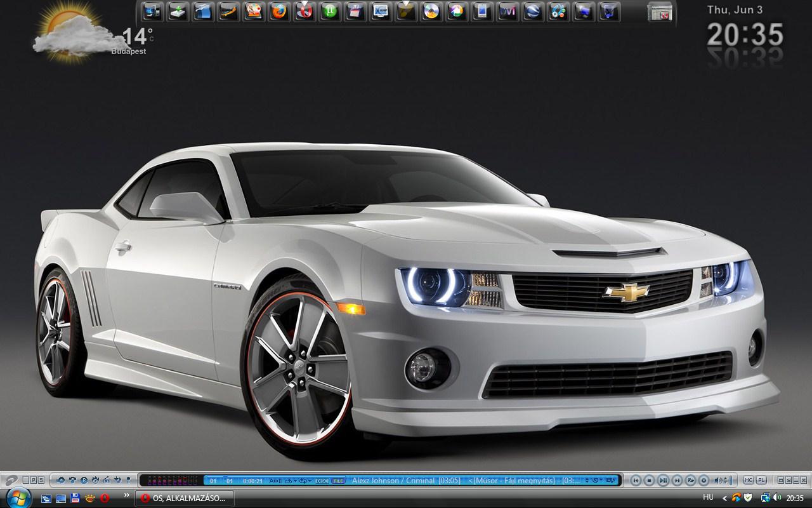This screenshot has width=812, height=508.
Task: Skip to previous track
Action: [x=636, y=481]
